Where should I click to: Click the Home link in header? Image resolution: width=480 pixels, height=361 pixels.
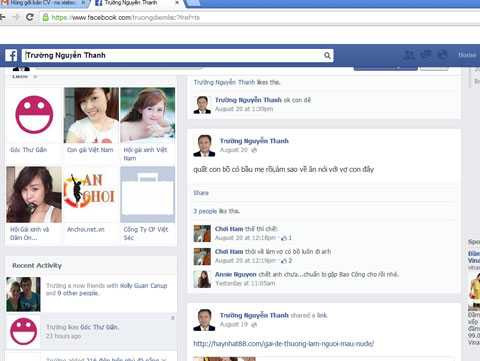pyautogui.click(x=467, y=55)
